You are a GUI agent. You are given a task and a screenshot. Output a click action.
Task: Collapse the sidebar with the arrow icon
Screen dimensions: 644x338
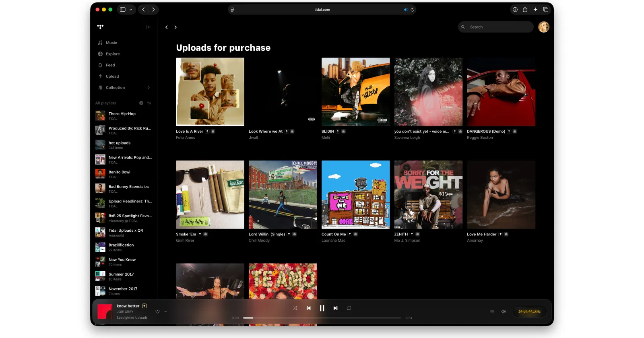148,27
